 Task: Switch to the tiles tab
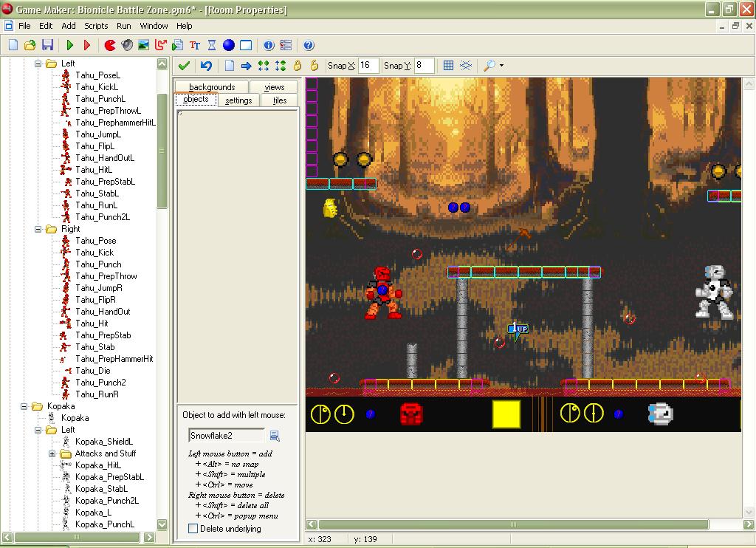pos(279,100)
